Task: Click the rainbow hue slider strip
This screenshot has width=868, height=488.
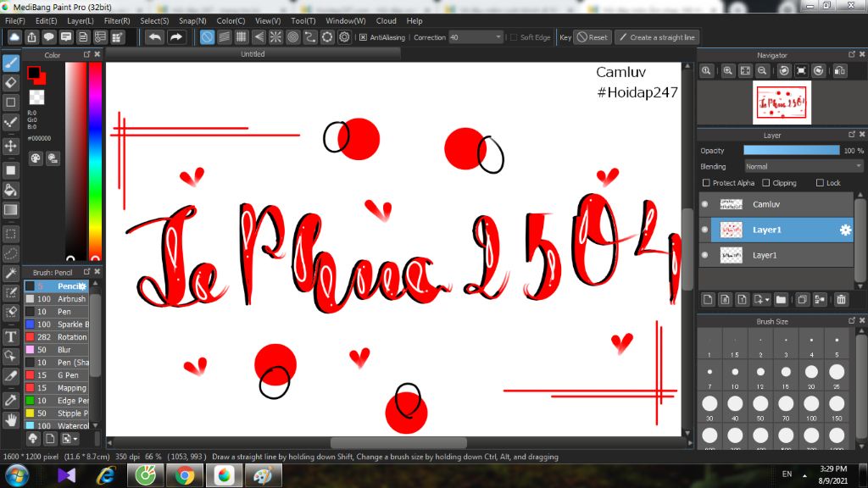Action: (x=95, y=161)
